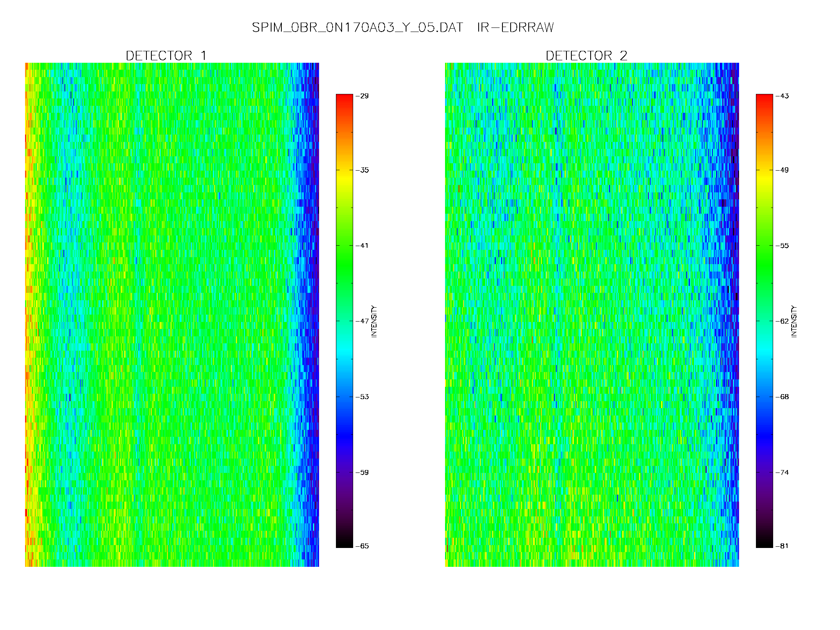Click the -59 tick label on Detector 1 scale
The width and height of the screenshot is (840, 630).
[x=362, y=472]
